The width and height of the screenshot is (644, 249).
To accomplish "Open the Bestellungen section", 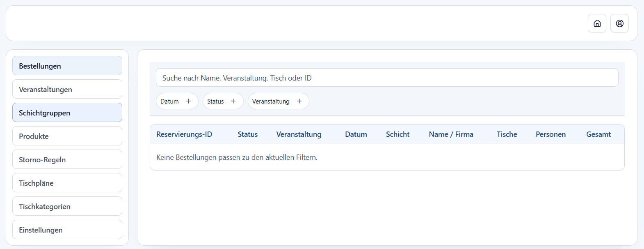I will (67, 66).
